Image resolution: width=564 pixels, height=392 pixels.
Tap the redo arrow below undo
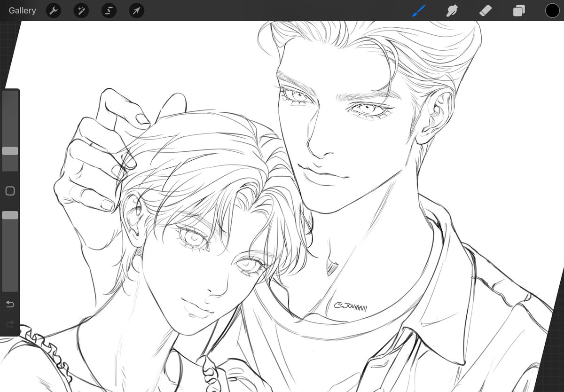[x=9, y=324]
